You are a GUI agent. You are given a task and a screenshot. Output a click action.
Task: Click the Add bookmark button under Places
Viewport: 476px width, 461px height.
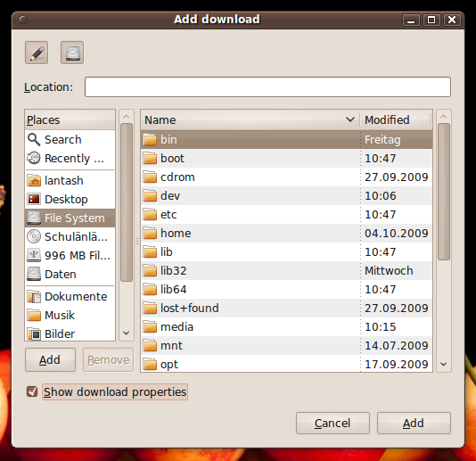(50, 360)
